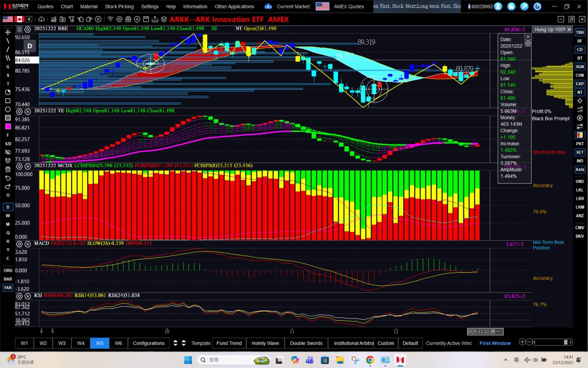Select the crosshair cursor drawing tool
The width and height of the screenshot is (588, 368).
(8, 32)
